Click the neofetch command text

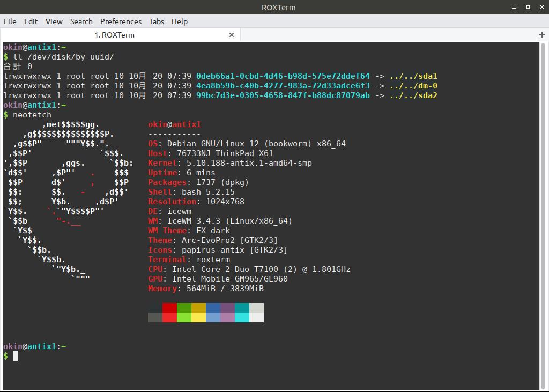(32, 115)
